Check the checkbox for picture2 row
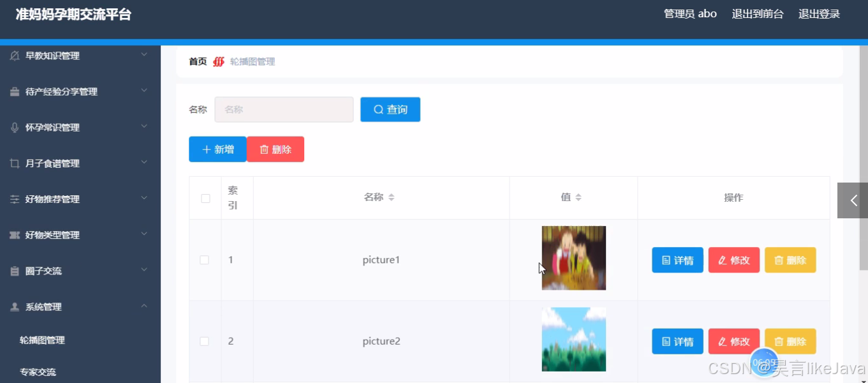Viewport: 868px width, 383px height. (x=204, y=342)
